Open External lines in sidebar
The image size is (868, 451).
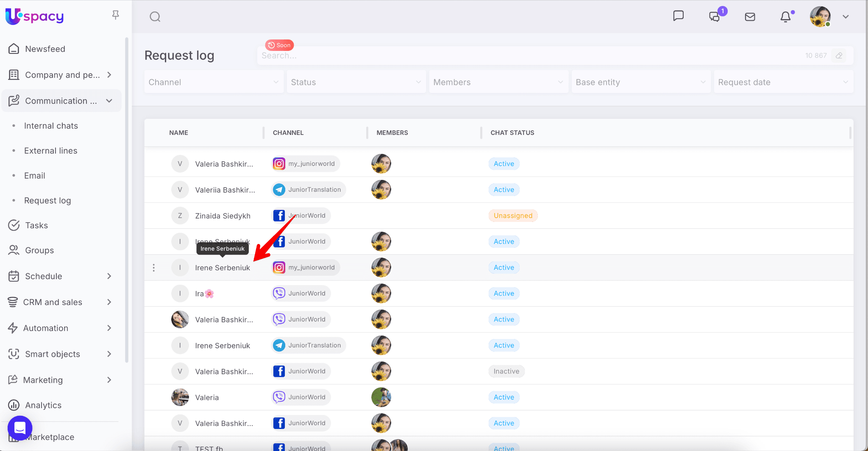click(50, 151)
